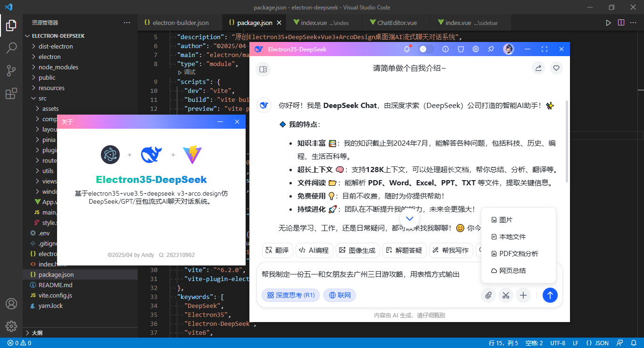Collapse the src folder
This screenshot has height=348, width=644.
coord(80,98)
